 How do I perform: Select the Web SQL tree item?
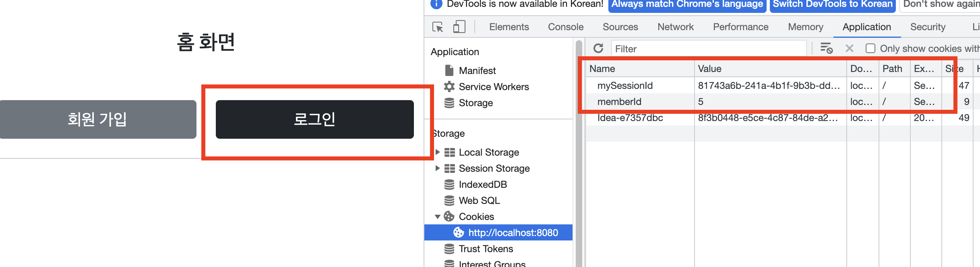(479, 201)
